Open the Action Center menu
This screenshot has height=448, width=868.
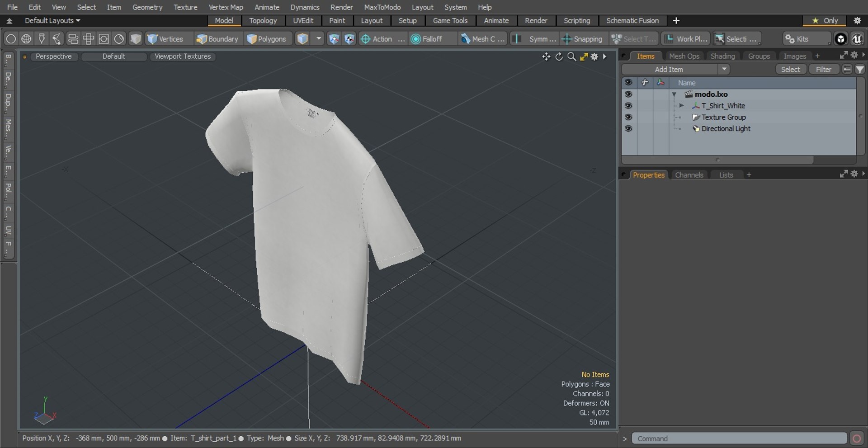pyautogui.click(x=382, y=39)
